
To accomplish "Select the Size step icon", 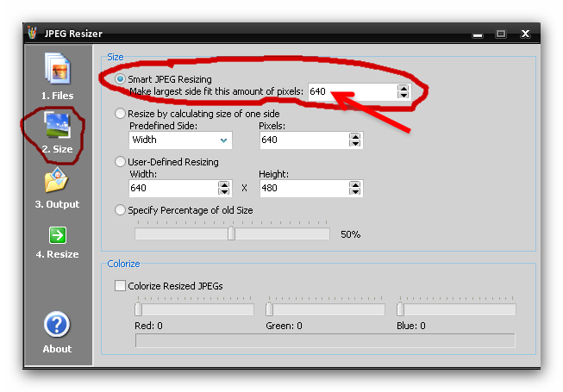I will click(x=57, y=126).
